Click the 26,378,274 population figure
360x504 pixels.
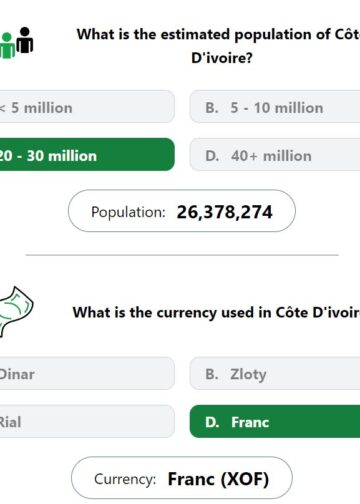pos(225,212)
